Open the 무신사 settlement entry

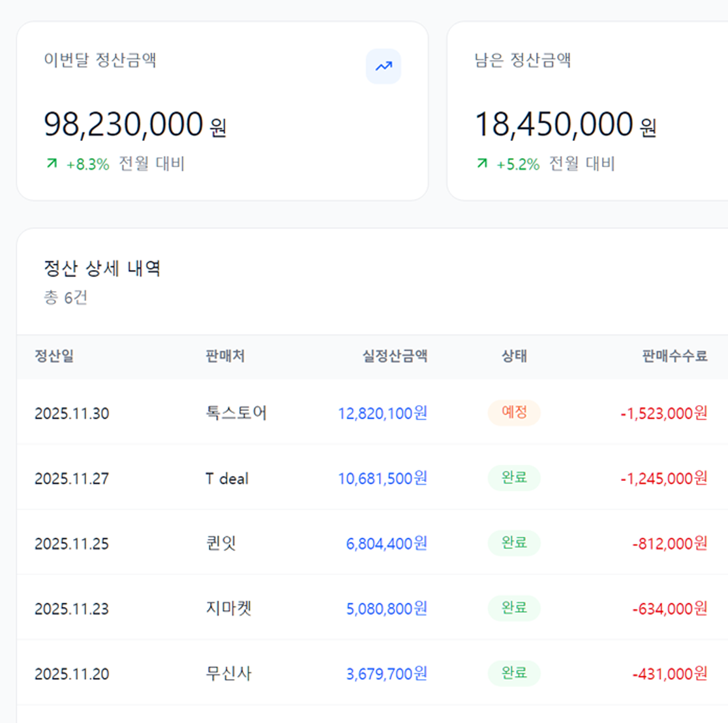pos(228,674)
